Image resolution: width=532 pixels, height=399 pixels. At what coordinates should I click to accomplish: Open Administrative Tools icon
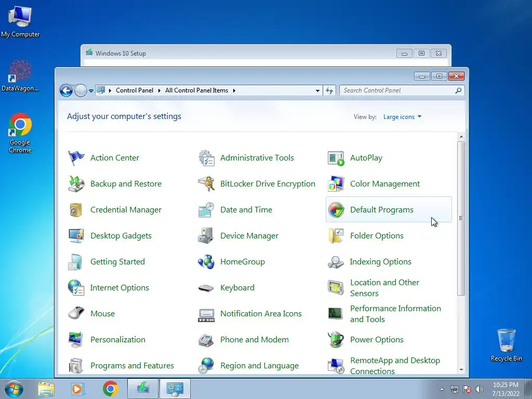coord(206,158)
